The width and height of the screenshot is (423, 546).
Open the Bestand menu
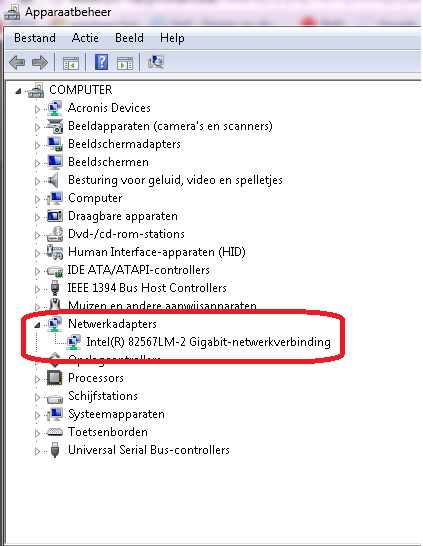[x=35, y=38]
